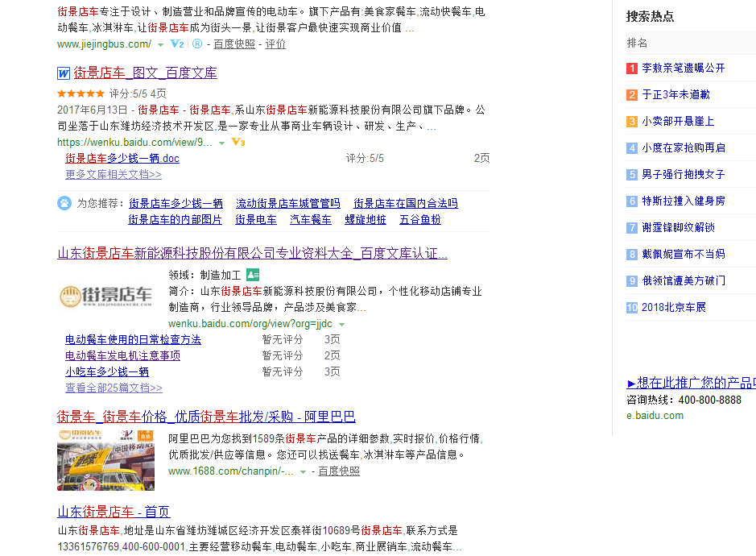Click the green verified profile icon beside 制造加工
The width and height of the screenshot is (756, 556).
pos(253,275)
